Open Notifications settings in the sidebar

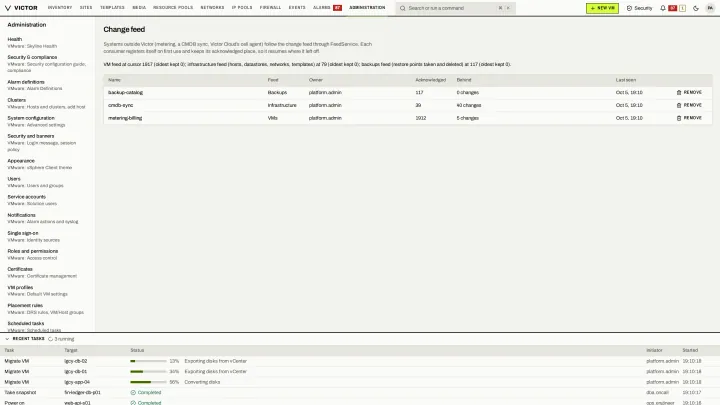click(x=47, y=218)
